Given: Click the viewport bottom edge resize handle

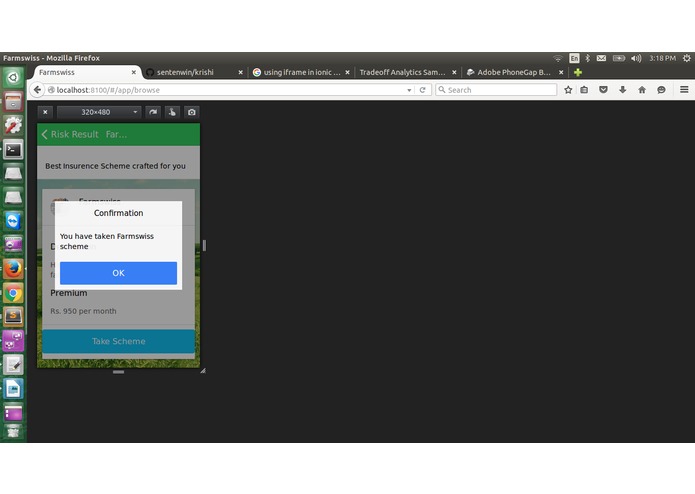Looking at the screenshot, I should tap(118, 372).
